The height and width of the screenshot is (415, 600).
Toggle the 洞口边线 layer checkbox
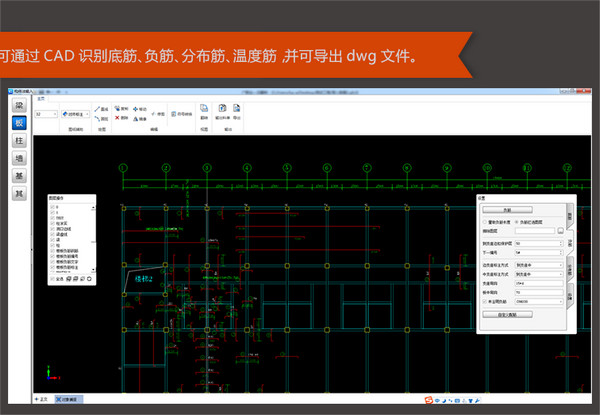[x=52, y=229]
